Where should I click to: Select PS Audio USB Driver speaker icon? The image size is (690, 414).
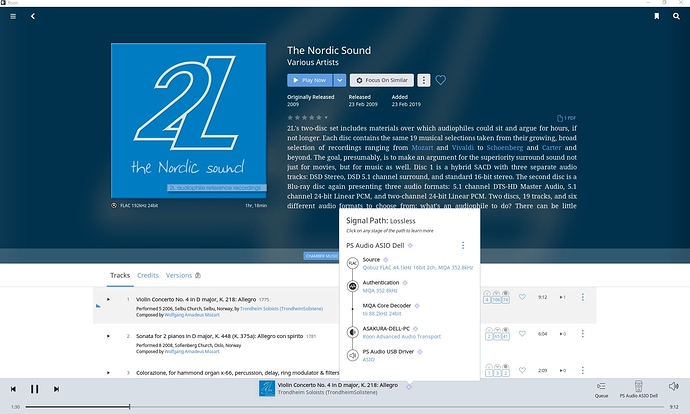pos(352,355)
